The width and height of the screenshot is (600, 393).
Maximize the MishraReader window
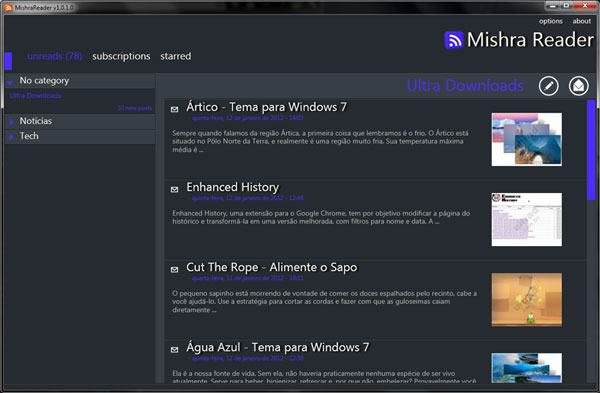[566, 5]
